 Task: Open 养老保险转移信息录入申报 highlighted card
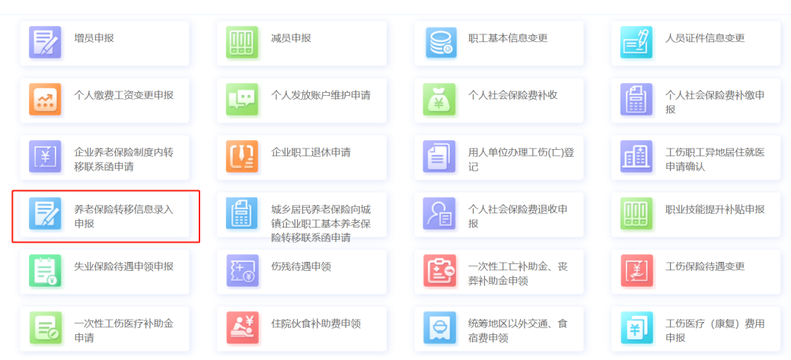pyautogui.click(x=104, y=215)
